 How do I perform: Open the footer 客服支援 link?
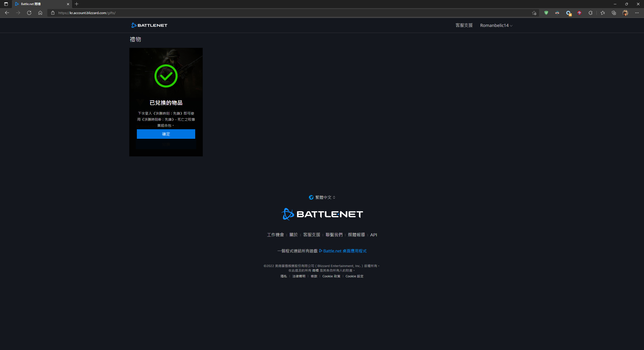[x=312, y=235]
